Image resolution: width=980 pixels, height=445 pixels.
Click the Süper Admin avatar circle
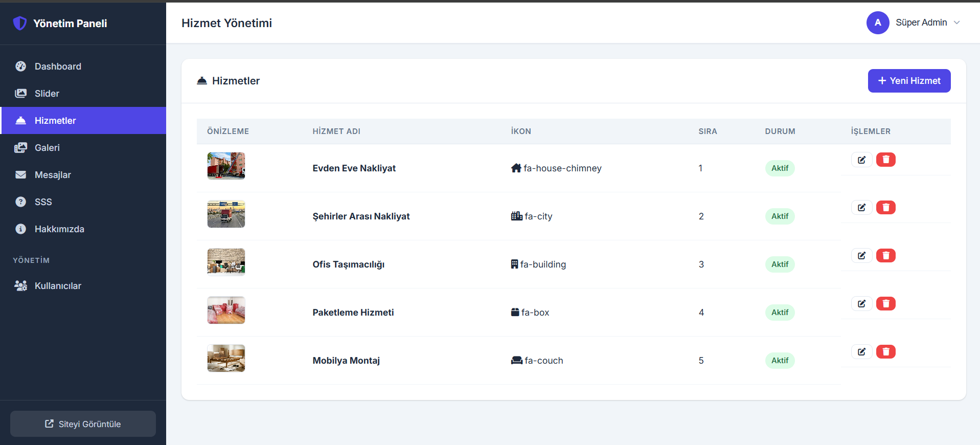pyautogui.click(x=878, y=23)
